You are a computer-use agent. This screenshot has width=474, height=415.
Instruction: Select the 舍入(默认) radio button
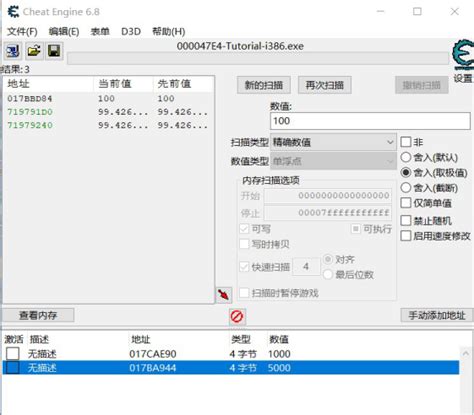tap(406, 157)
